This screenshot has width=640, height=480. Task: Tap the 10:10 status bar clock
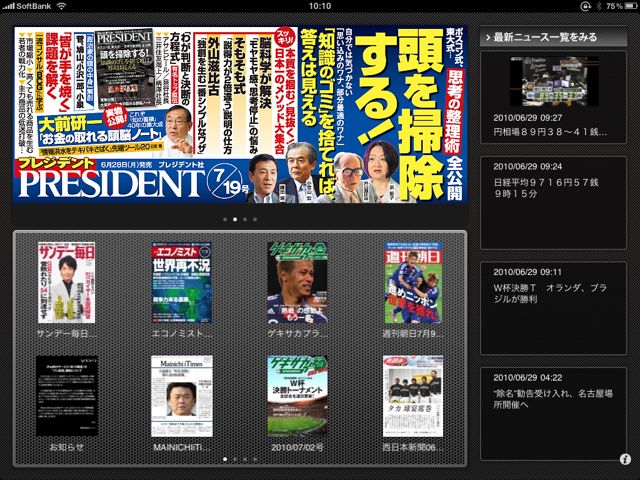pyautogui.click(x=320, y=6)
